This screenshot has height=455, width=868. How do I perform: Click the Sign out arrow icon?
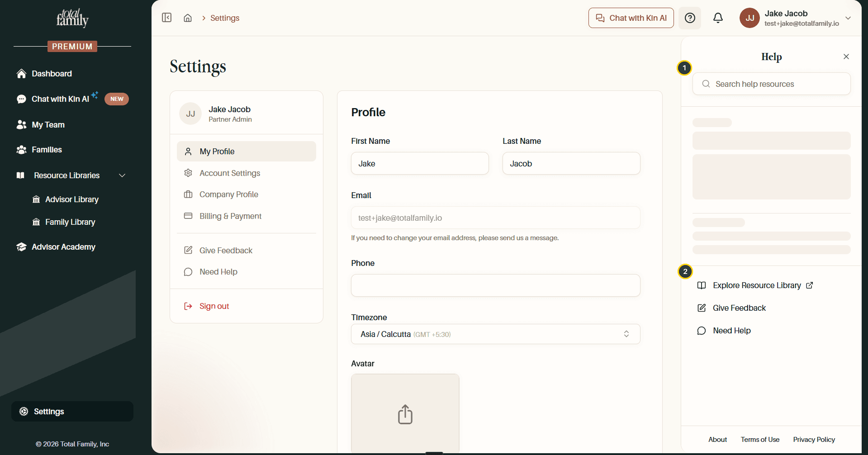pos(188,306)
